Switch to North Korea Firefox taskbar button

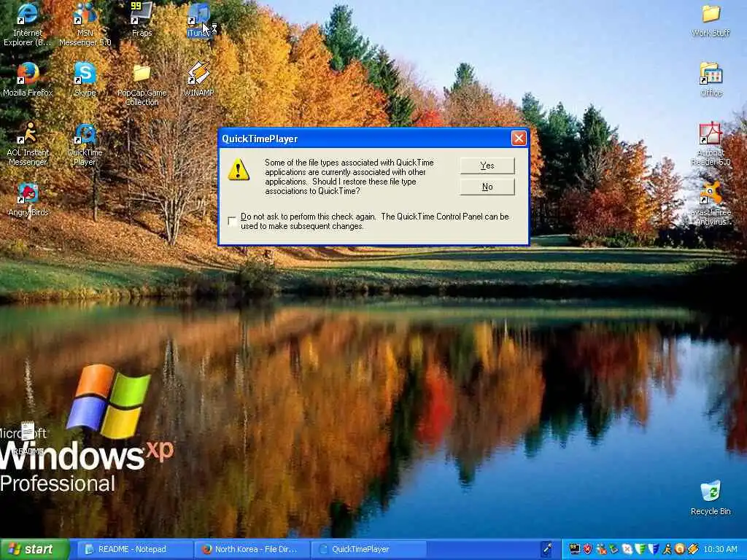point(251,549)
